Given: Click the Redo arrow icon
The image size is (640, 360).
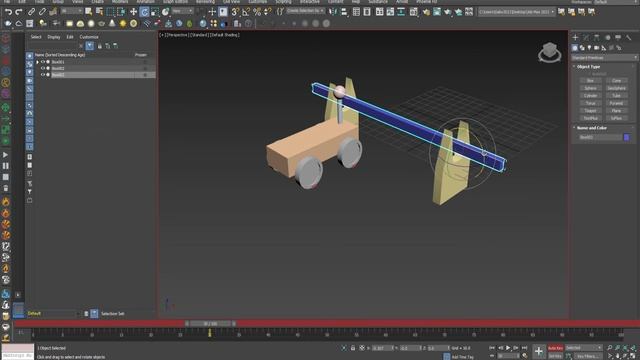Looking at the screenshot, I should 18,12.
